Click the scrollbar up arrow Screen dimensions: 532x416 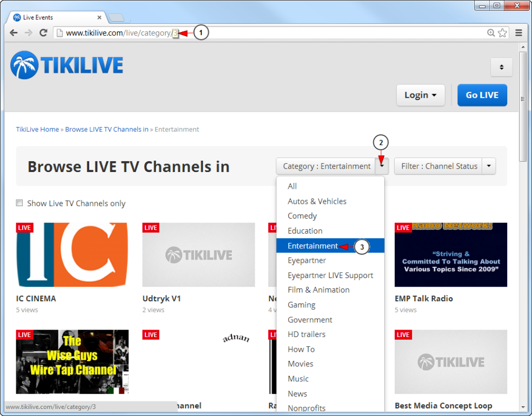(x=522, y=47)
